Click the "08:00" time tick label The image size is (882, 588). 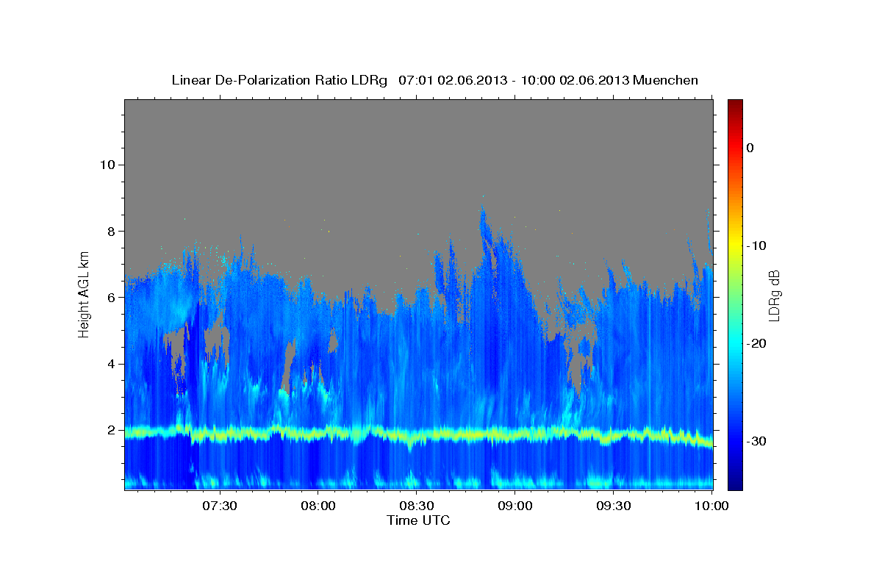point(318,506)
